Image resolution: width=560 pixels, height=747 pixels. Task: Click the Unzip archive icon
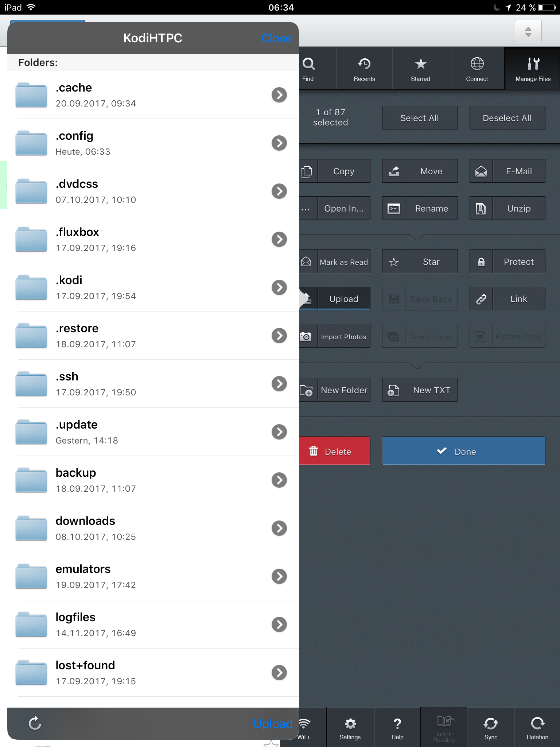pyautogui.click(x=481, y=208)
